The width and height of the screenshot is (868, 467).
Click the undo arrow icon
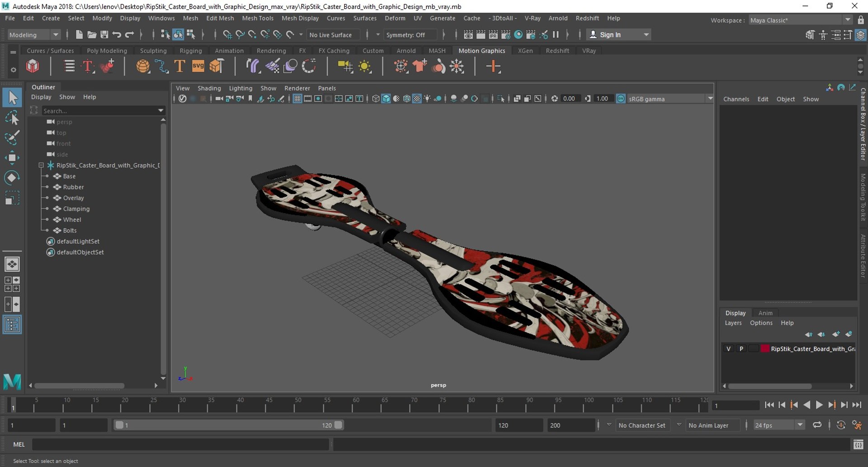[x=117, y=34]
